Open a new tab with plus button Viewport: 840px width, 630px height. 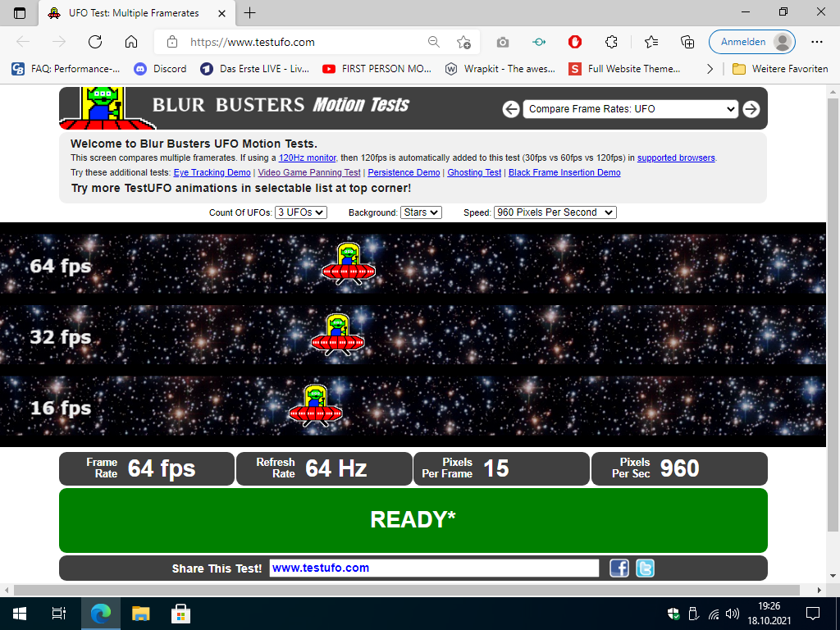(x=249, y=13)
